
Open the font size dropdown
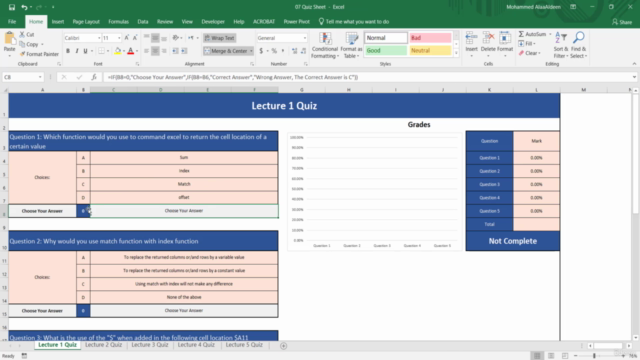tap(119, 38)
